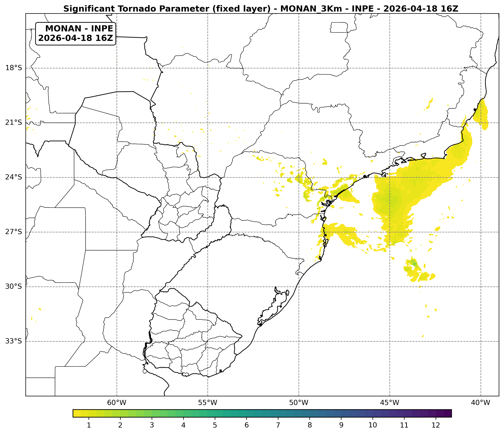Click colorbar at value 12 dark purple

[x=436, y=413]
